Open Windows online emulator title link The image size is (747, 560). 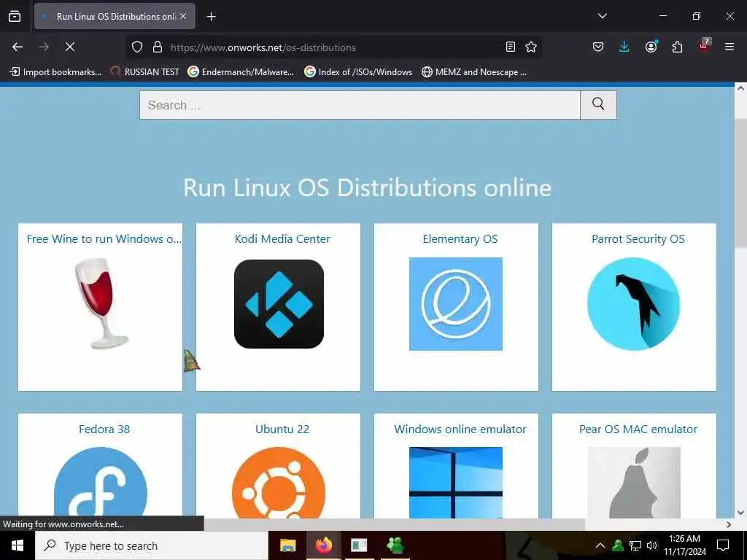460,429
